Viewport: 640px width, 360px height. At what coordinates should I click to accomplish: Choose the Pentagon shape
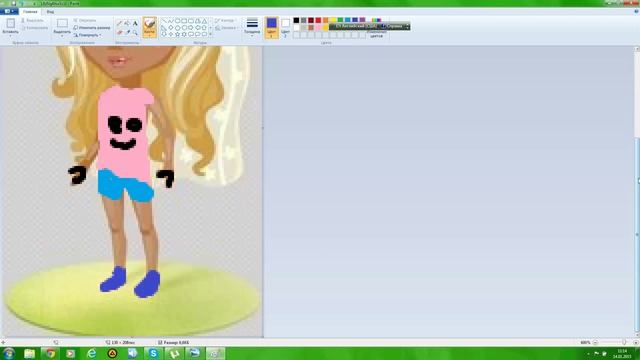click(x=178, y=28)
